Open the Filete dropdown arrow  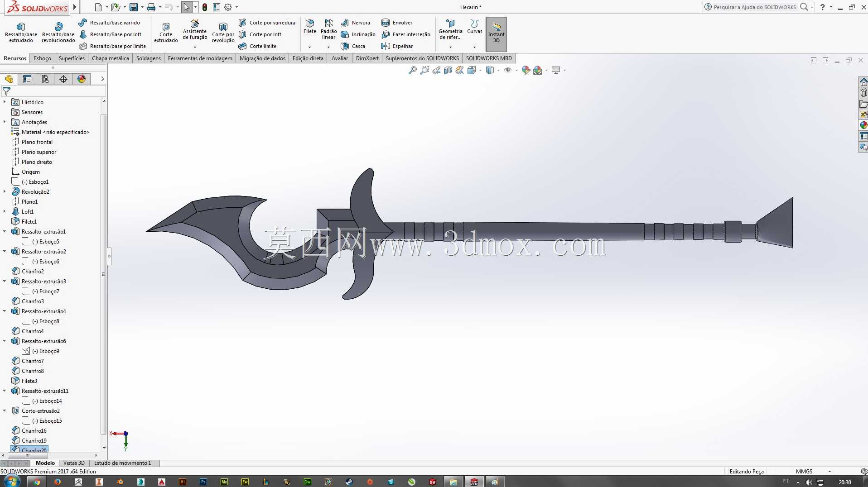pos(310,47)
